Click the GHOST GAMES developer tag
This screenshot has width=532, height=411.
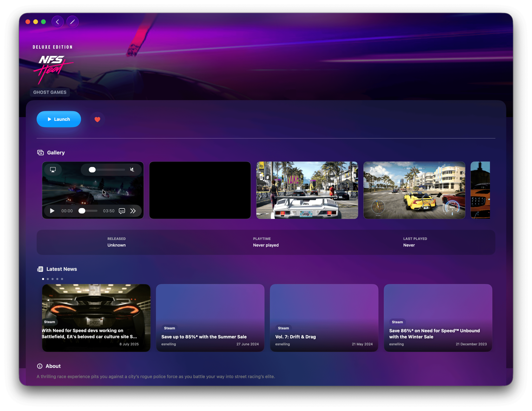pos(50,92)
